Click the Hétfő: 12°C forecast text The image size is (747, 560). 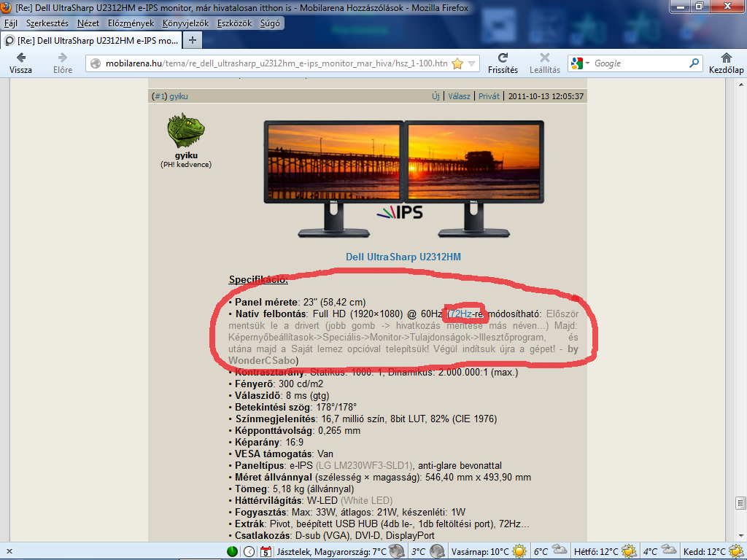click(x=596, y=552)
